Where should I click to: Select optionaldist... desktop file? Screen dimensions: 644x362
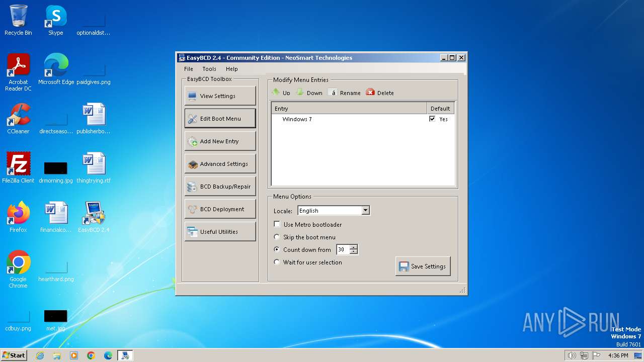tap(94, 23)
